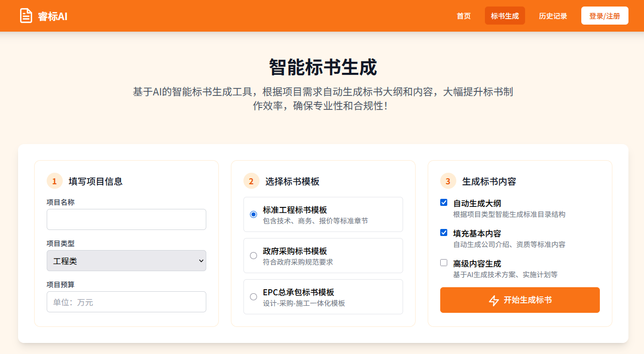
Task: Focus the 项目预算 input field
Action: (126, 302)
